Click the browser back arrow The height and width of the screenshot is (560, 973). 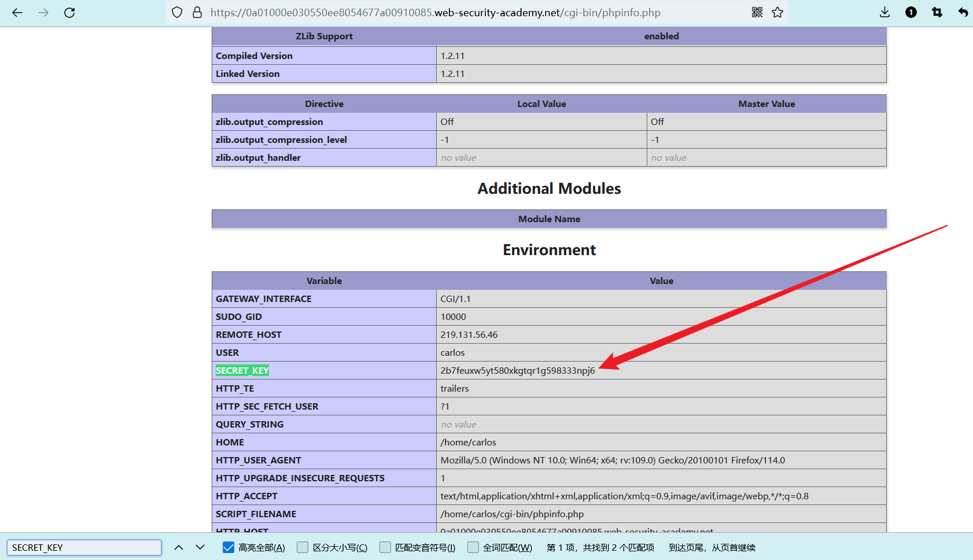tap(17, 13)
